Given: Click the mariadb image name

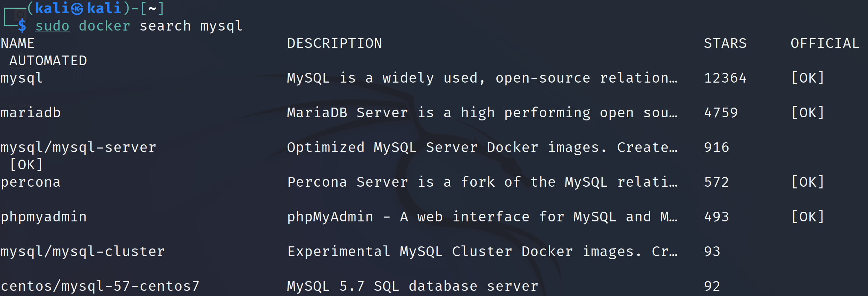Looking at the screenshot, I should click(31, 113).
